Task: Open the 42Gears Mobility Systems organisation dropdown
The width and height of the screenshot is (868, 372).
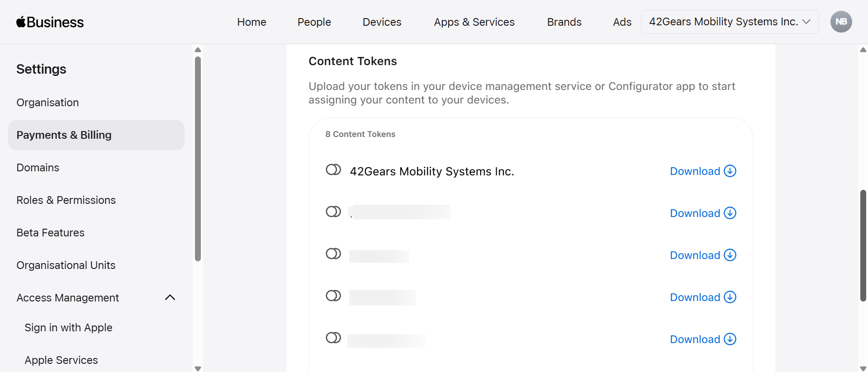Action: pyautogui.click(x=730, y=22)
